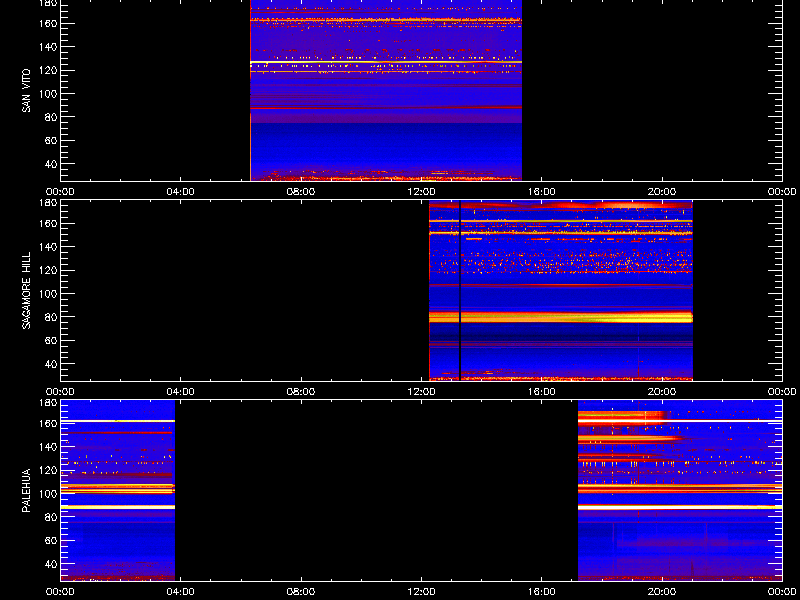Click the 16:00 time label under Sagamore Hill panel
The image size is (800, 600).
[x=542, y=392]
